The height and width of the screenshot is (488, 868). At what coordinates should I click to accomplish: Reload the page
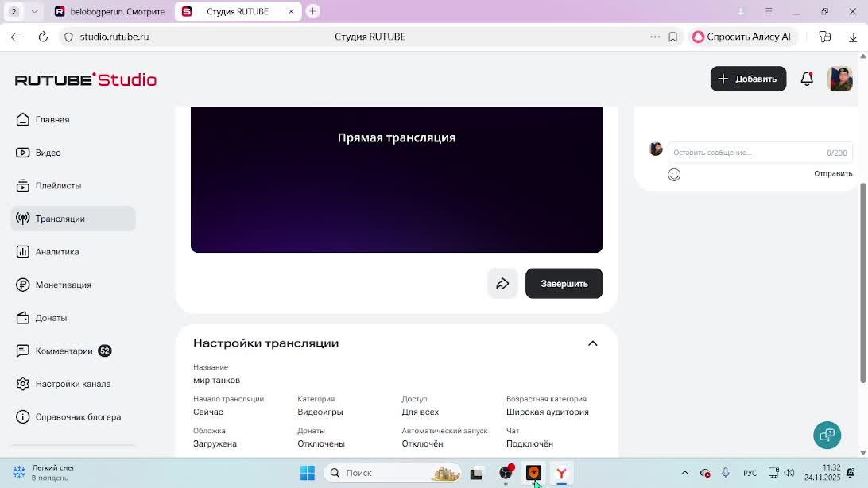pyautogui.click(x=43, y=37)
